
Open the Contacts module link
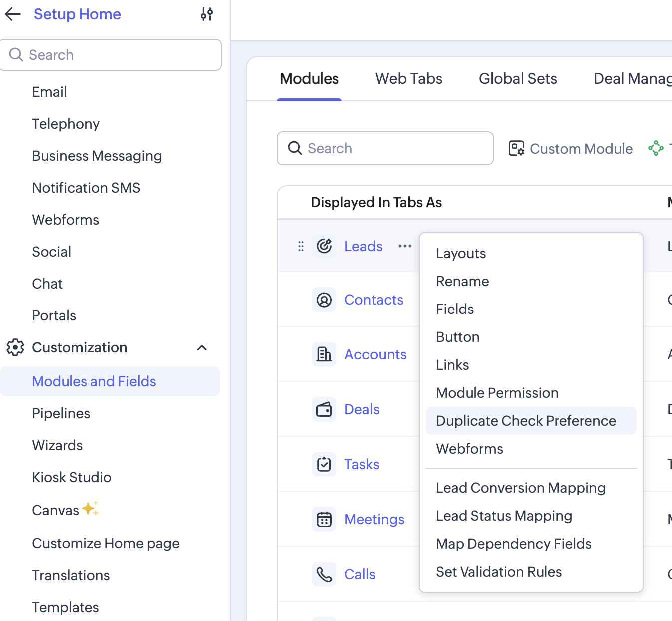373,300
